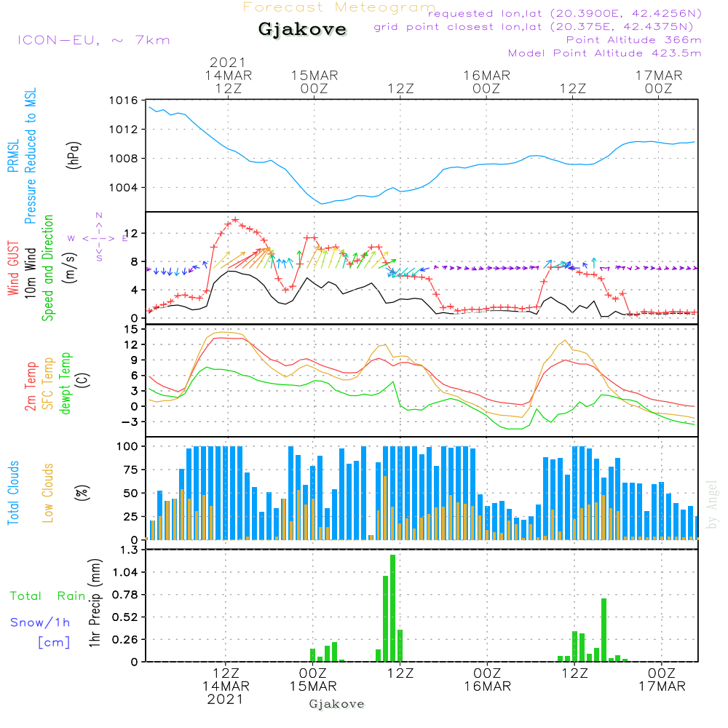The height and width of the screenshot is (728, 728).
Task: Click the '1hr Precip (mm)' axis label
Action: tap(95, 603)
